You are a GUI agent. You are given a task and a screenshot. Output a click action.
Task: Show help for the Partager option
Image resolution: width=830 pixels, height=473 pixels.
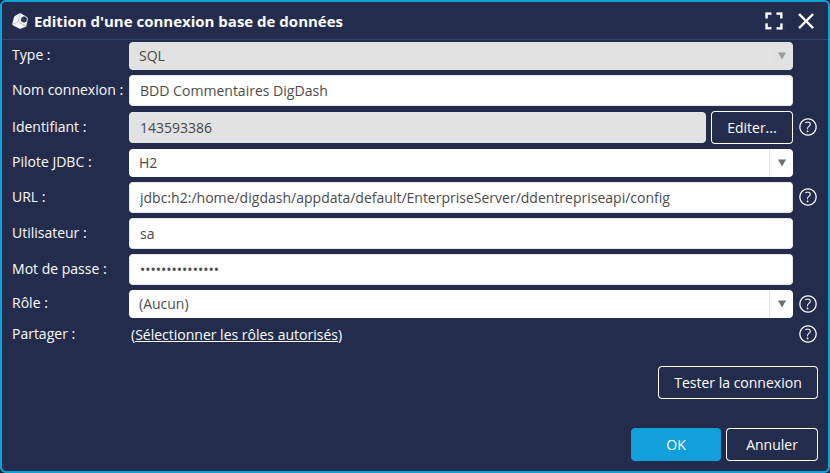[808, 334]
